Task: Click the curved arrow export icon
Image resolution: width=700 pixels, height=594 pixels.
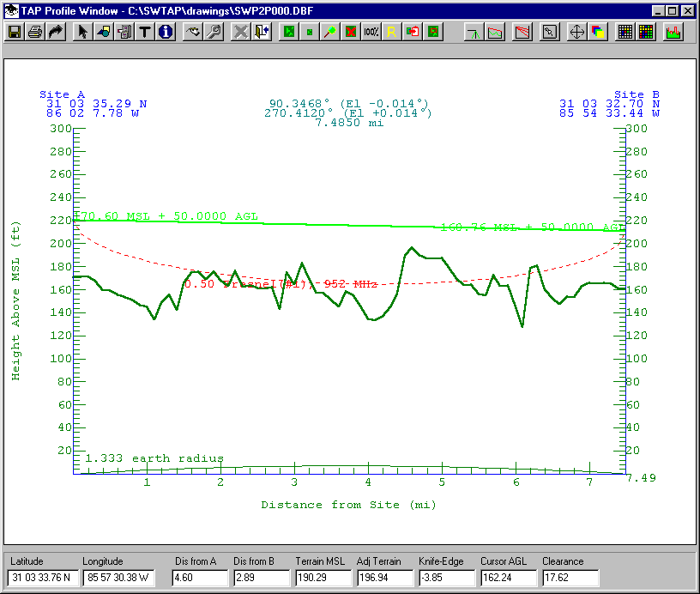Action: click(x=56, y=32)
